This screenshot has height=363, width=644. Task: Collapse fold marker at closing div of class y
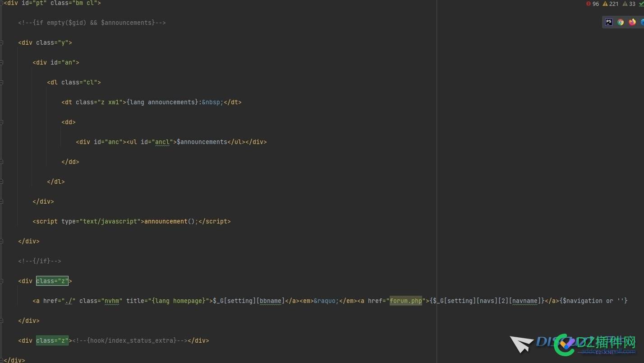(2, 241)
